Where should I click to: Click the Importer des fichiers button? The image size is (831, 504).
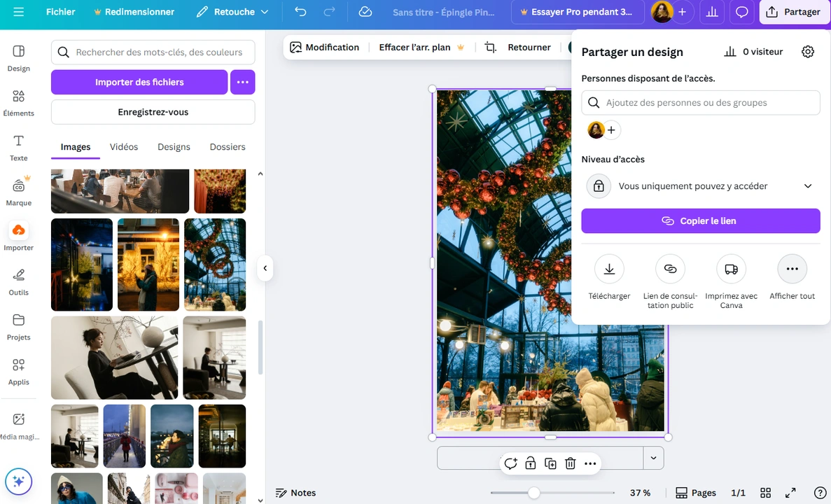pos(139,82)
